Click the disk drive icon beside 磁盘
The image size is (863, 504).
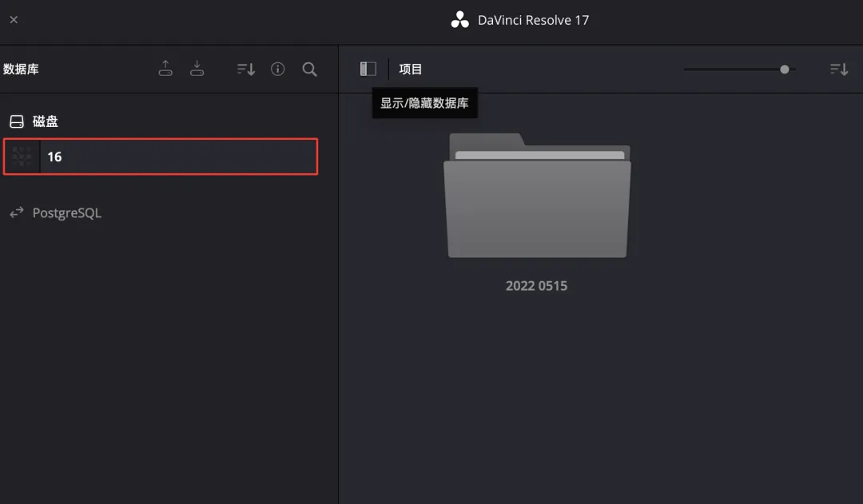[17, 121]
